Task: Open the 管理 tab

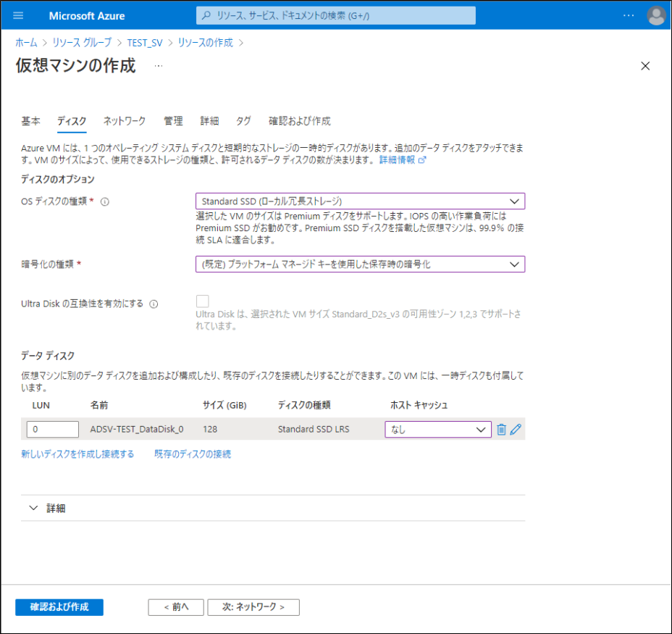Action: click(x=173, y=122)
